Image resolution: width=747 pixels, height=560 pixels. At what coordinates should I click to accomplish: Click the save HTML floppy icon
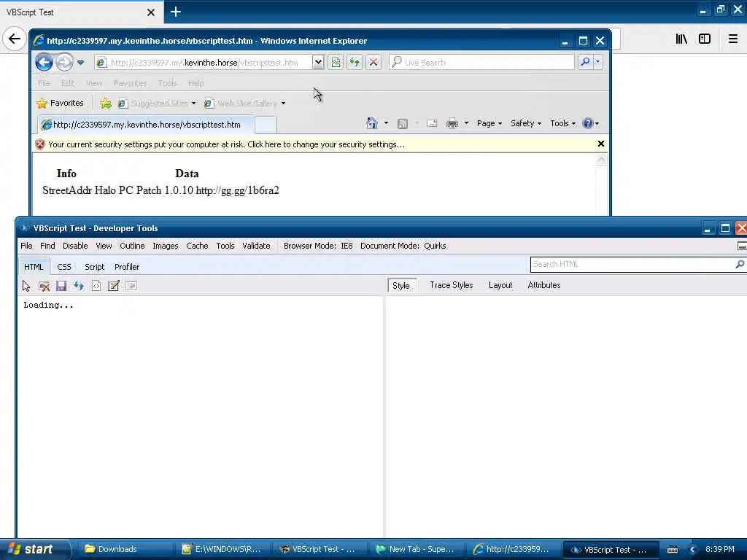(x=61, y=286)
